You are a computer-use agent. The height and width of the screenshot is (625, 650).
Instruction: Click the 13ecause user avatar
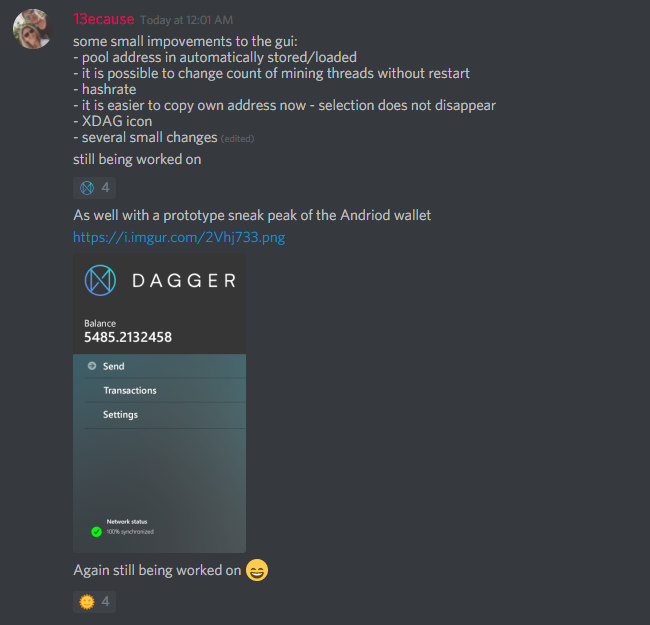[x=32, y=29]
